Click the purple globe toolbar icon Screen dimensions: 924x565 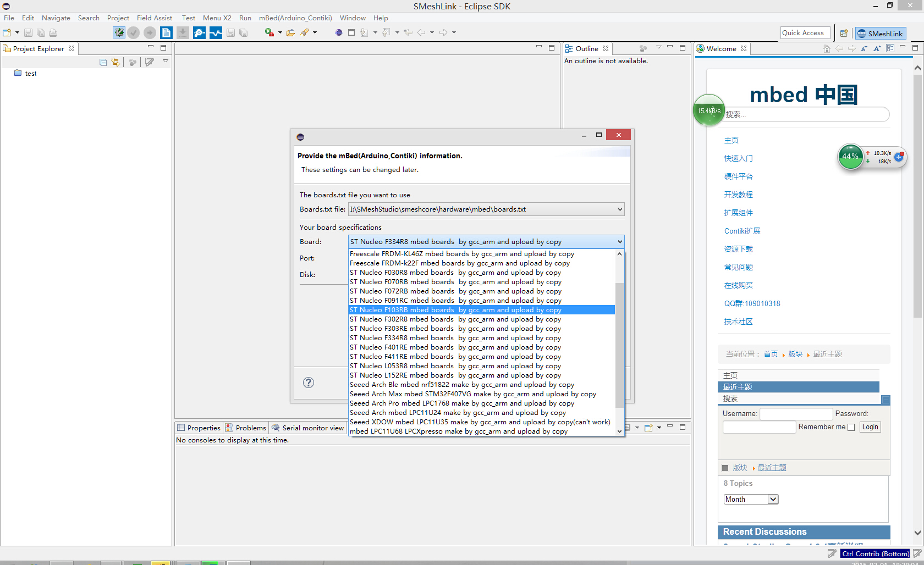tap(339, 33)
